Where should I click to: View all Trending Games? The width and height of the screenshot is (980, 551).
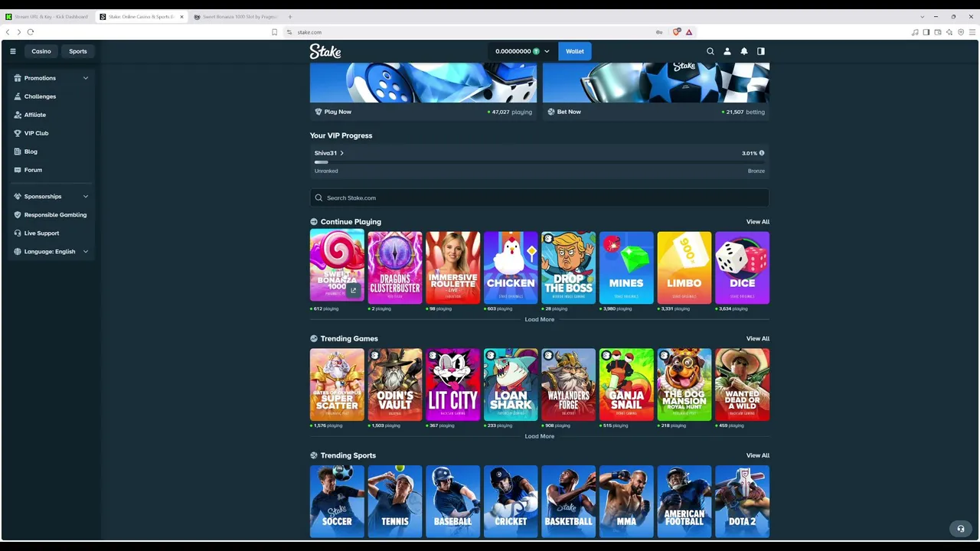pyautogui.click(x=758, y=338)
